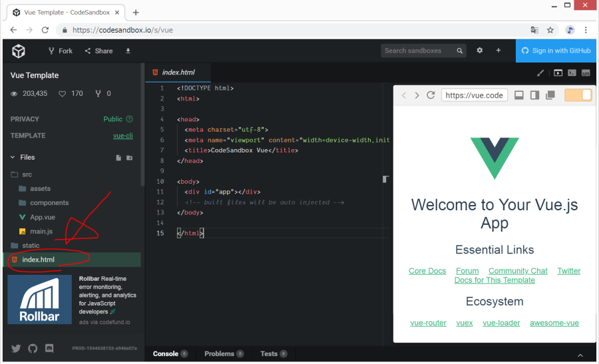Collapse the Files section chevron
Viewport: 599px width, 364px height.
click(x=13, y=158)
